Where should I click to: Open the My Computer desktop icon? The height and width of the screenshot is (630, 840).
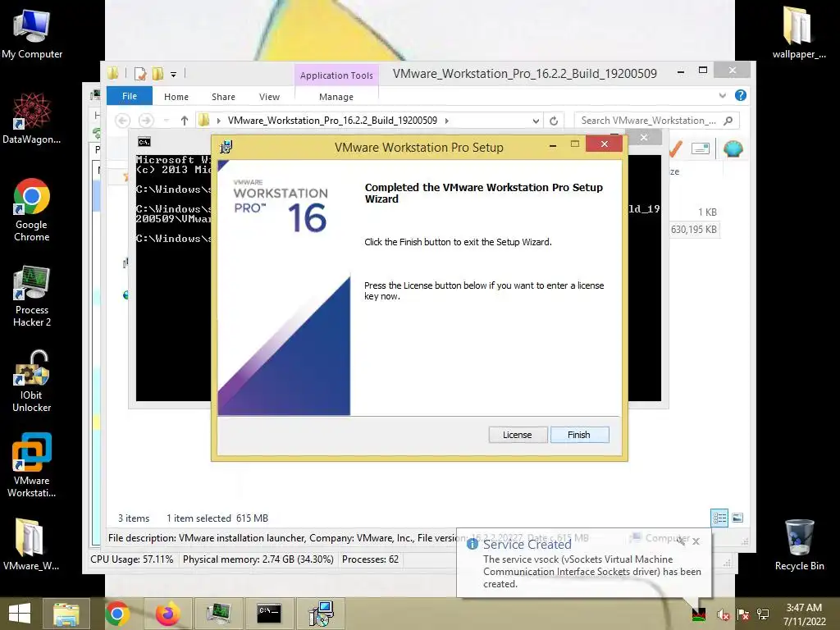coord(32,34)
